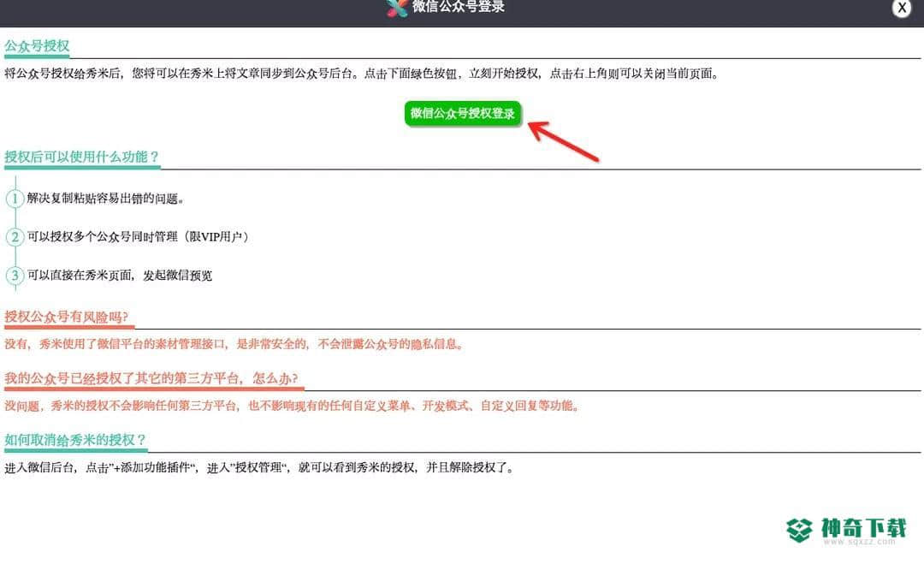The height and width of the screenshot is (564, 924).
Task: Click the intro sentence starting 将公众号授权给秀米后
Action: point(362,74)
